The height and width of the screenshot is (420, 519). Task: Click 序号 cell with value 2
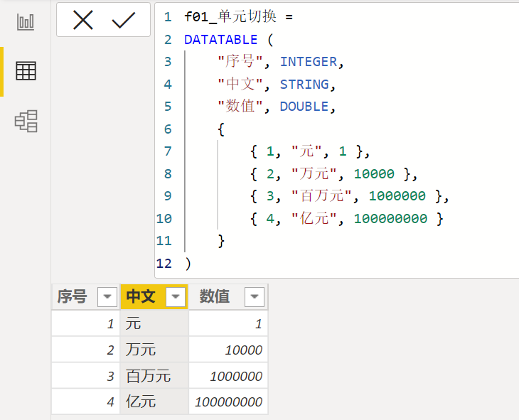tap(85, 350)
